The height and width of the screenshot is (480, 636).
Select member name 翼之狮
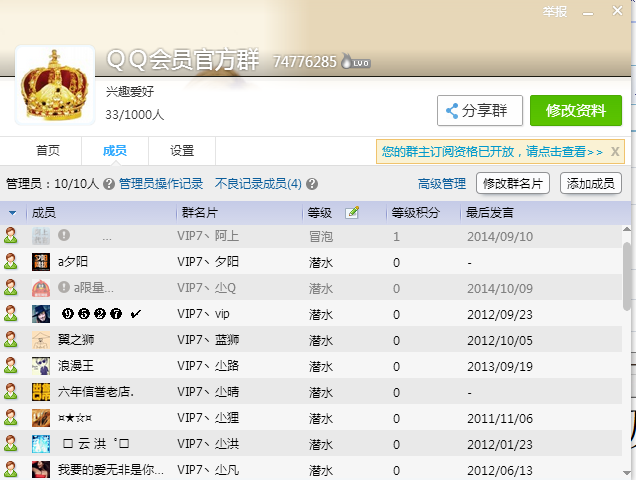(x=76, y=340)
